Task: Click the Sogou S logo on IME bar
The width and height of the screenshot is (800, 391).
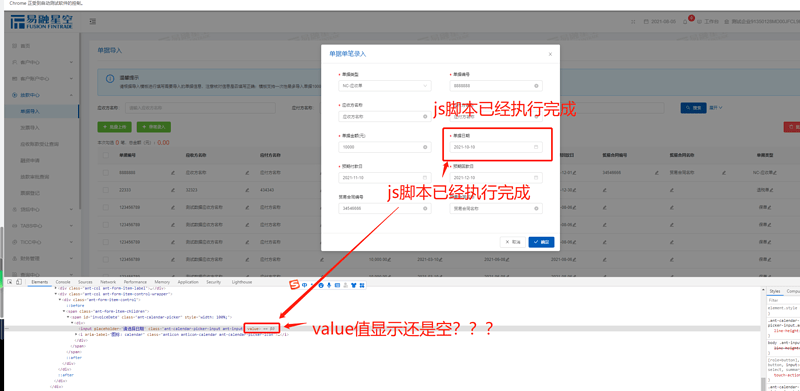Action: [293, 285]
